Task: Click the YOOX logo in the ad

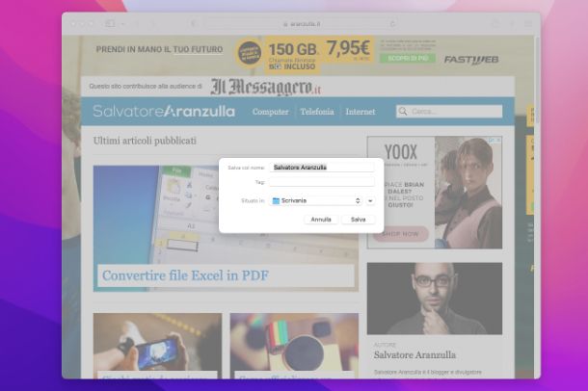Action: pyautogui.click(x=401, y=152)
